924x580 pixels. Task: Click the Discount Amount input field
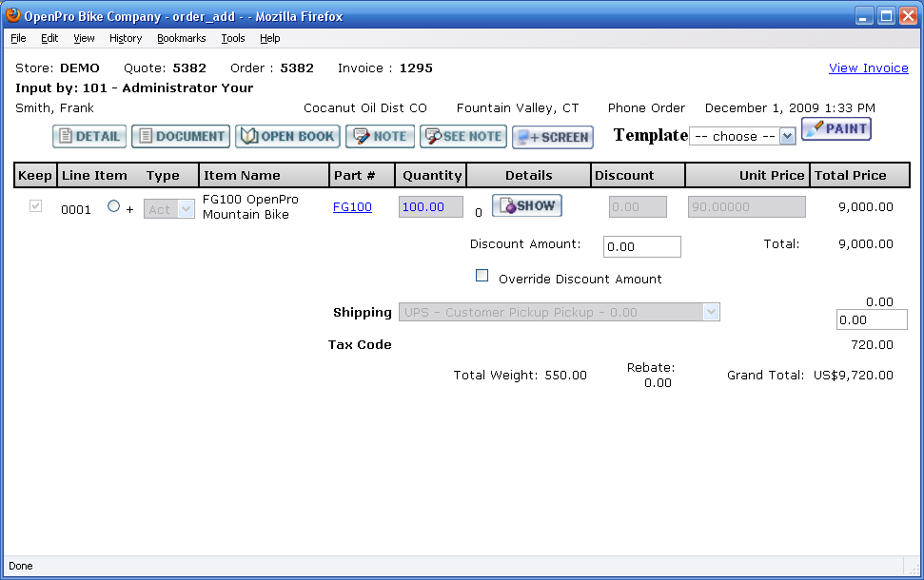click(641, 247)
